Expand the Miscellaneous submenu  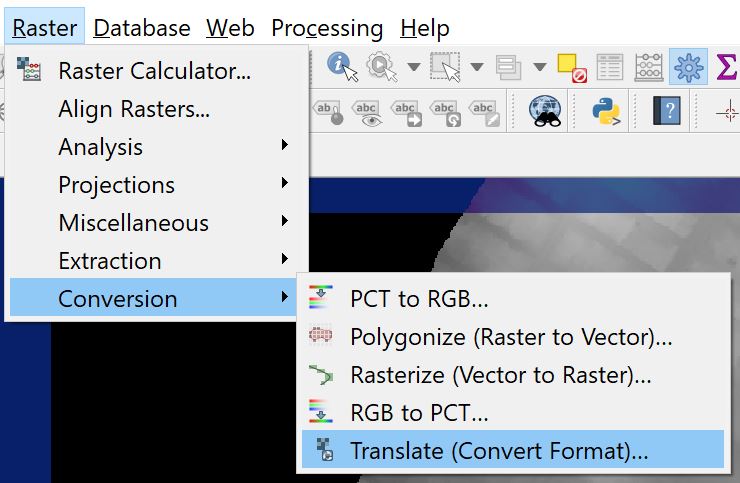point(158,223)
